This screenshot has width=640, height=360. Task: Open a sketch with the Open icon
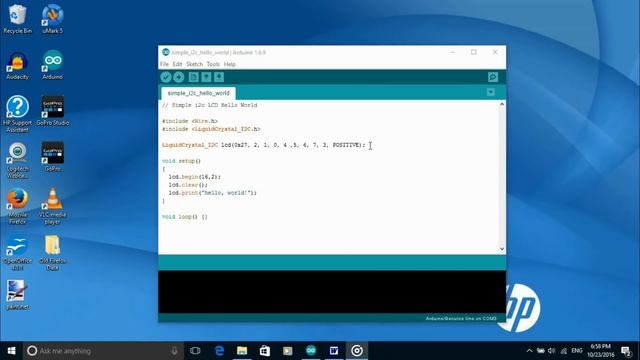(x=206, y=77)
